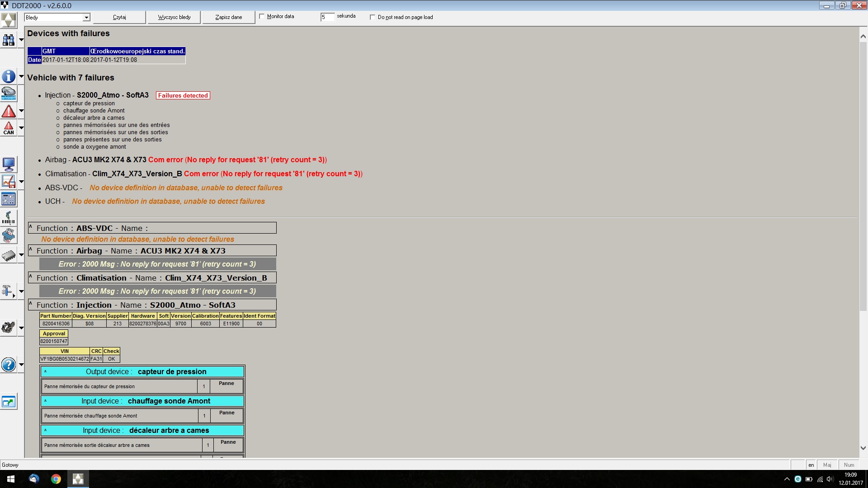This screenshot has height=488, width=868.
Task: Click the red warning triangle icon
Action: [x=9, y=111]
